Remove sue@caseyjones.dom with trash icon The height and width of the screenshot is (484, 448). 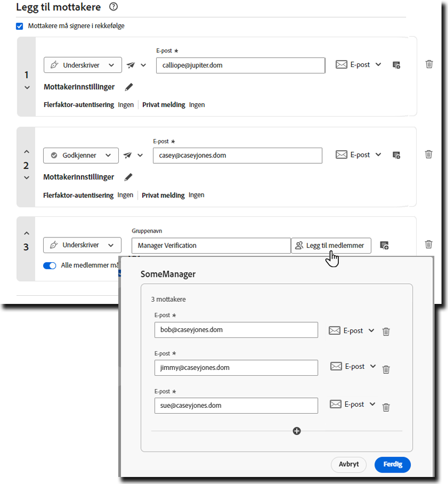tap(386, 408)
